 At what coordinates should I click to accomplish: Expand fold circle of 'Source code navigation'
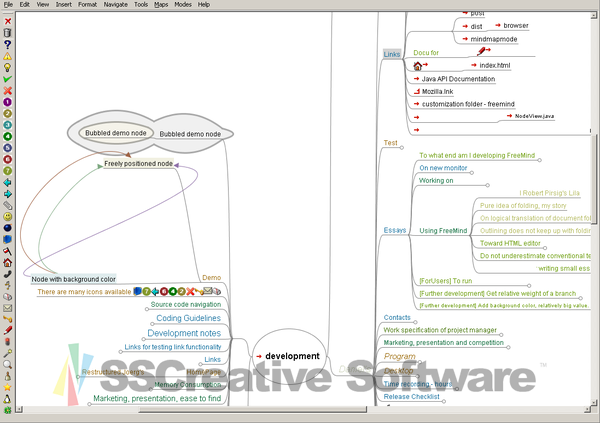click(147, 309)
